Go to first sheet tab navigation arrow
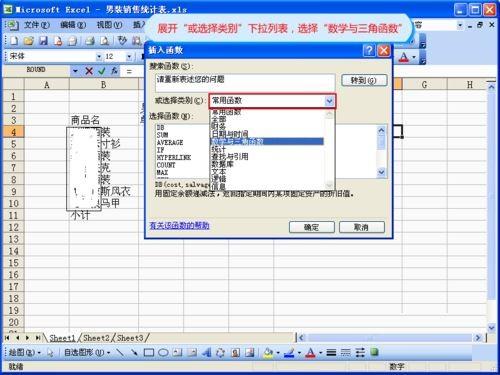The image size is (500, 375). click(7, 338)
